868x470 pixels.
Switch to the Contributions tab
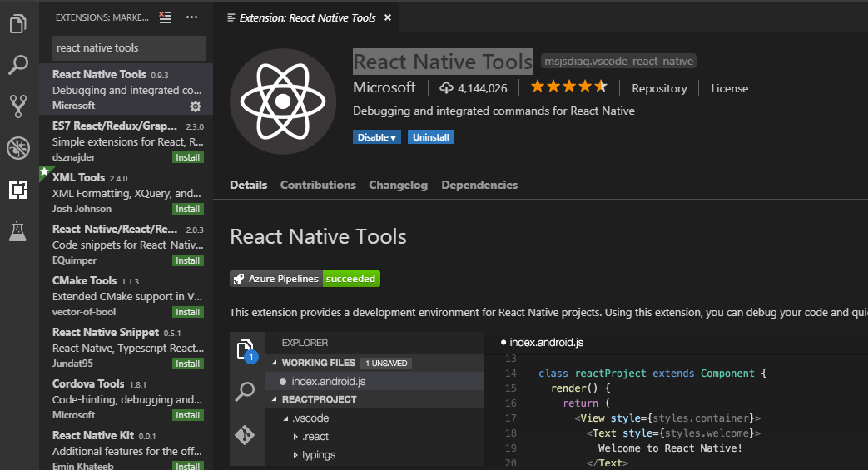pos(318,185)
